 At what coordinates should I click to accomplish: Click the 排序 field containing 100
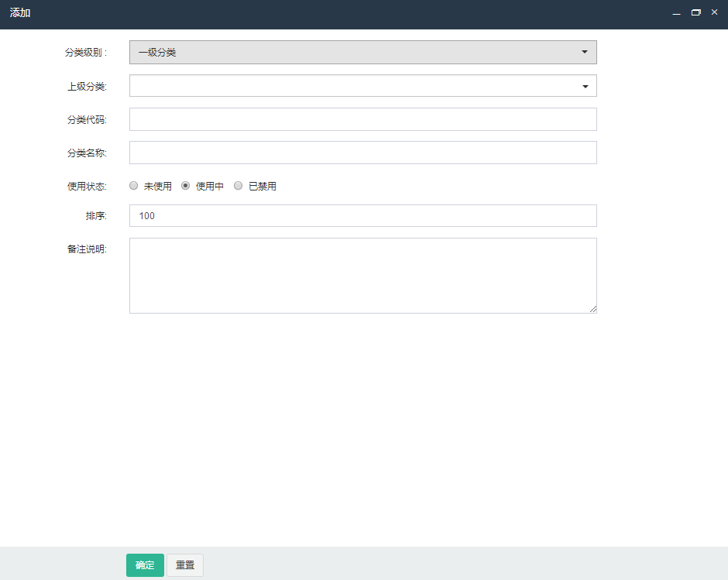(362, 216)
